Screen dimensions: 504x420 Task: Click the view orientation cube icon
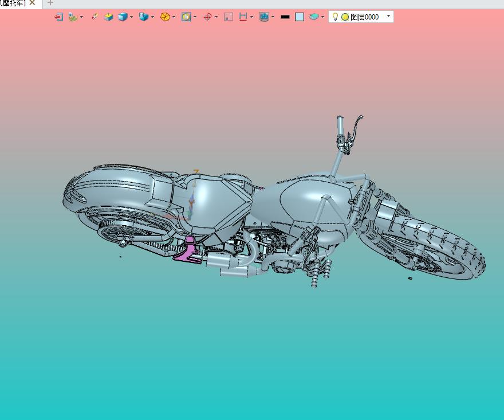(x=144, y=17)
